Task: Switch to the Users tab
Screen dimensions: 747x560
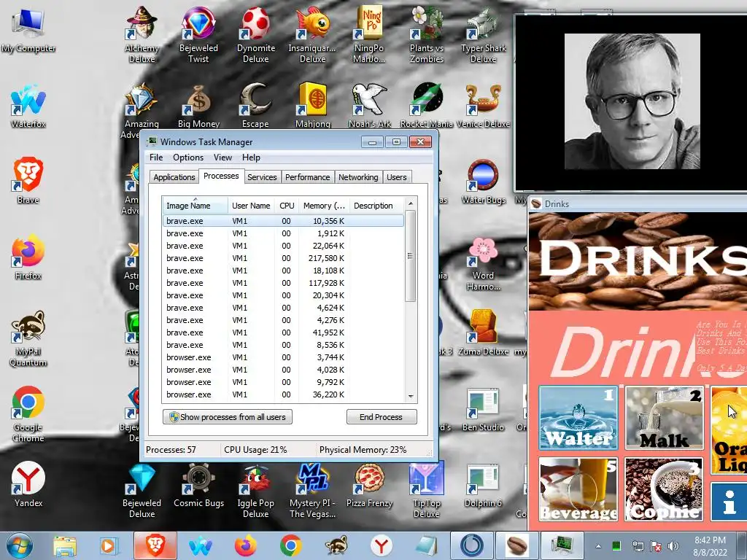Action: coord(396,177)
